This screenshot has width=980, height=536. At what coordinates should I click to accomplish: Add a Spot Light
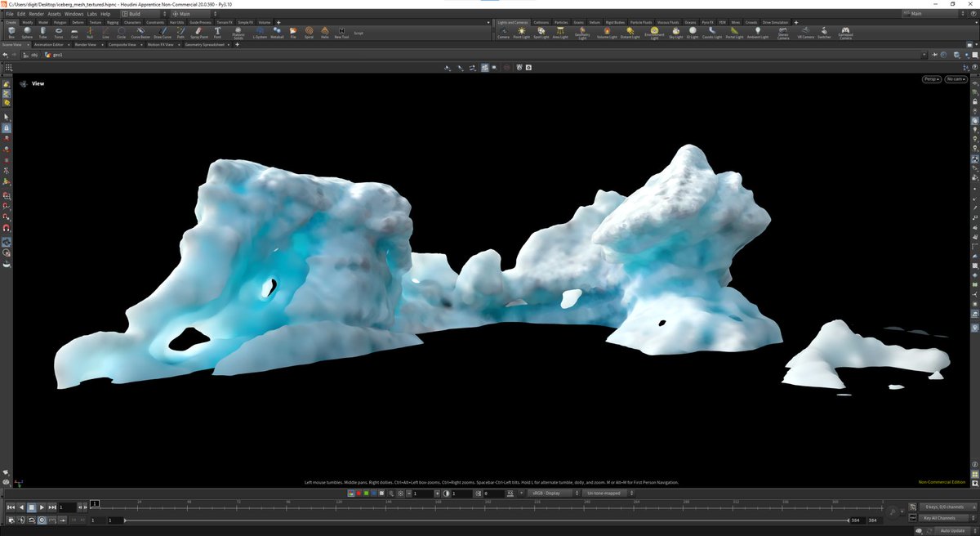click(541, 33)
